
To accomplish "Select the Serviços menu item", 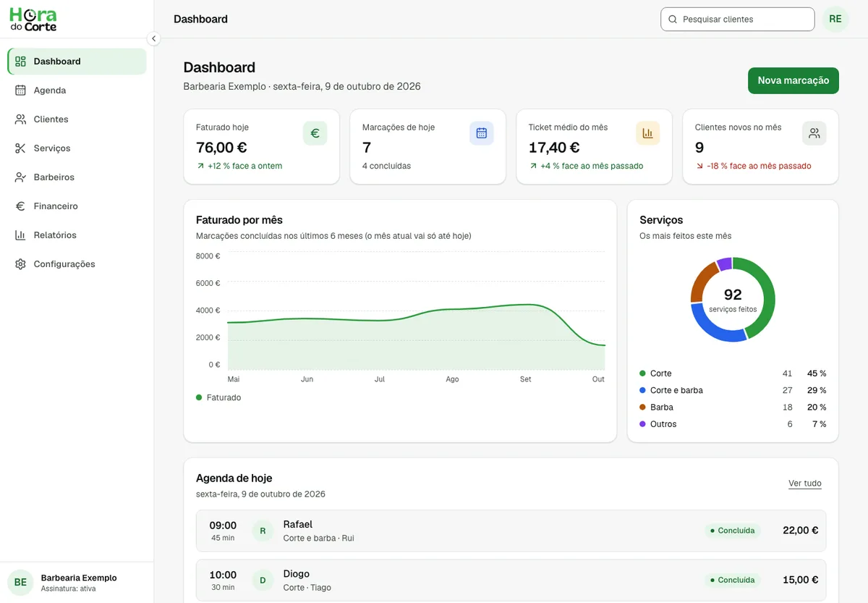I will tap(77, 148).
